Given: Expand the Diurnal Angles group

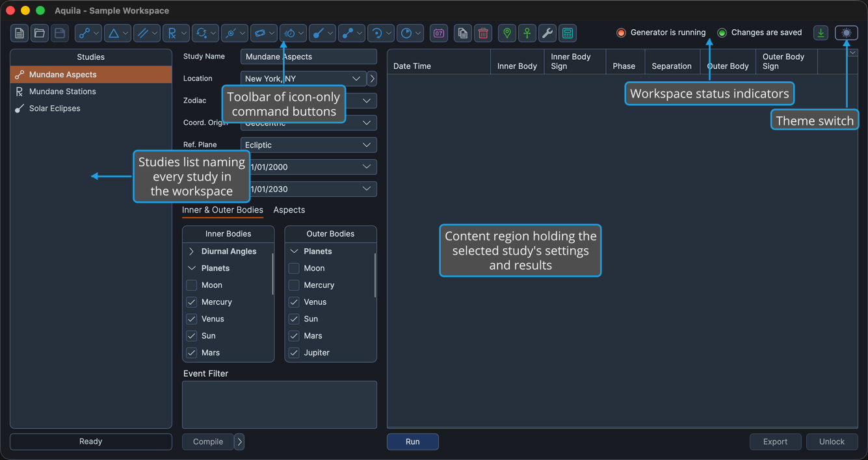Looking at the screenshot, I should 192,251.
